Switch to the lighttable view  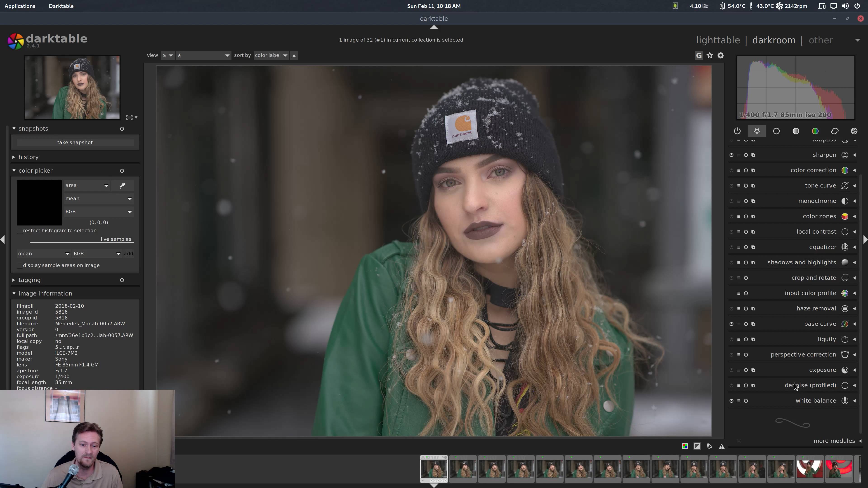[718, 40]
